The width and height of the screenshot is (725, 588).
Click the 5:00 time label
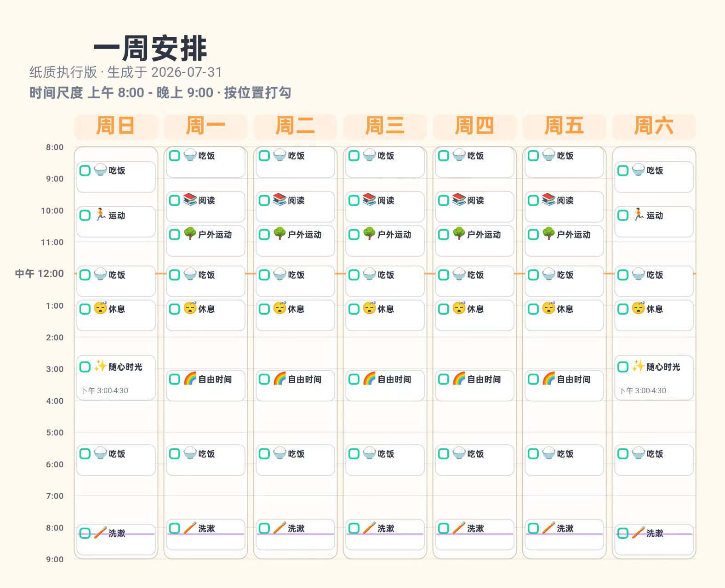click(x=55, y=432)
